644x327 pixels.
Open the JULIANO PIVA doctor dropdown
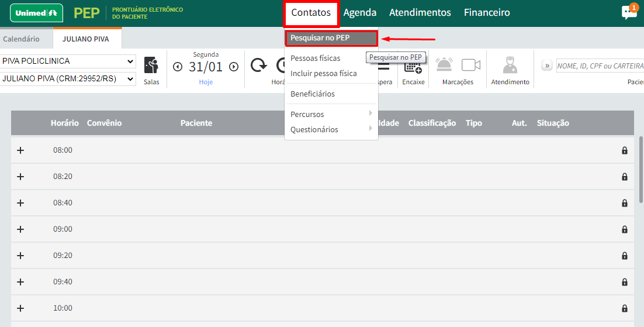[68, 78]
